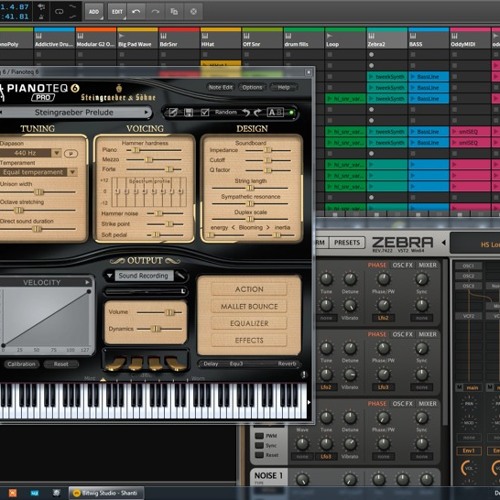Open the output mode triangle left of Sound Recording
This screenshot has width=500, height=500.
[x=109, y=276]
